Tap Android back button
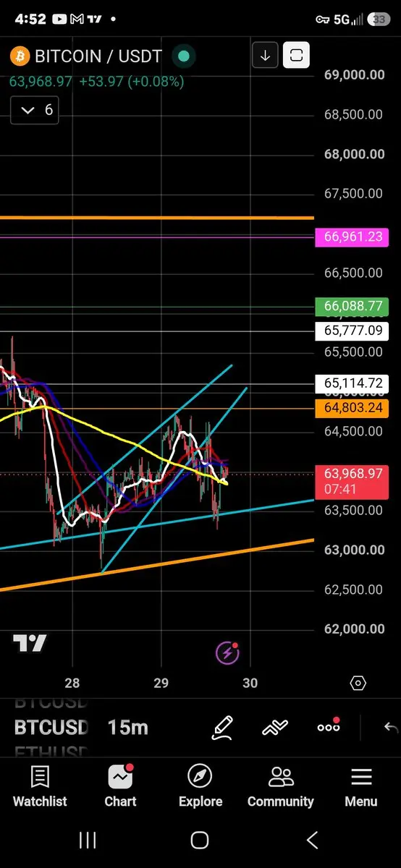Screen dimensions: 401x868 coord(313,840)
